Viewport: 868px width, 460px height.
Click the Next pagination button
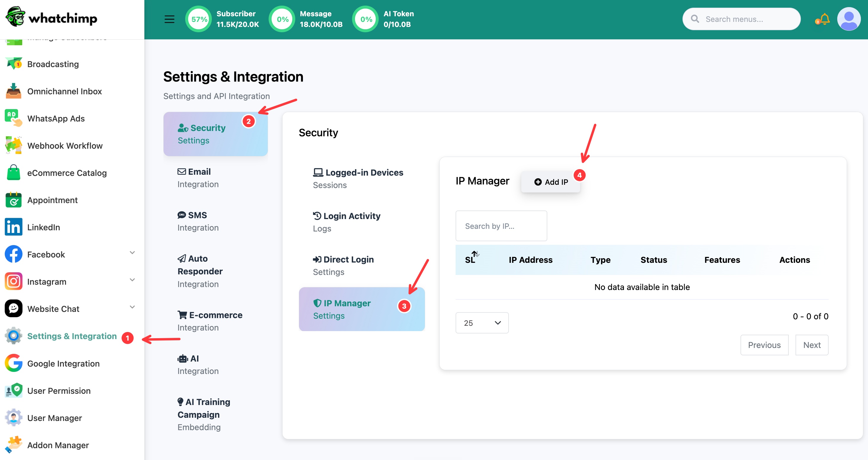pyautogui.click(x=812, y=345)
